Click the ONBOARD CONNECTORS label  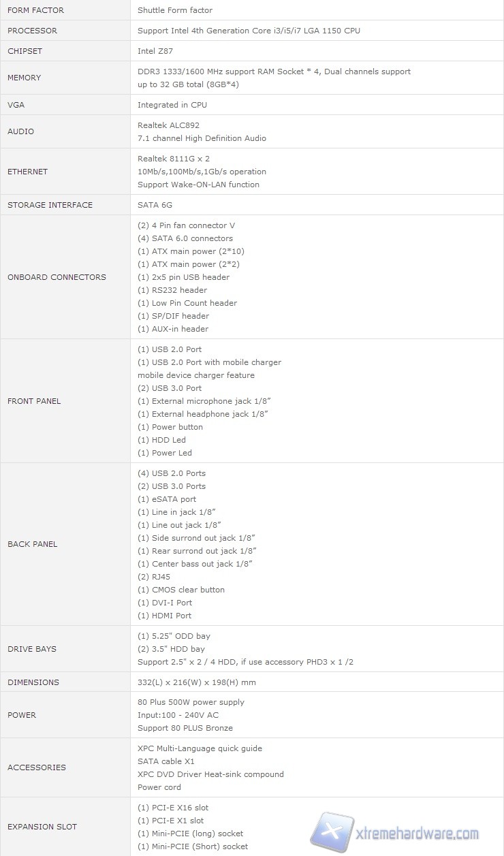tap(57, 277)
